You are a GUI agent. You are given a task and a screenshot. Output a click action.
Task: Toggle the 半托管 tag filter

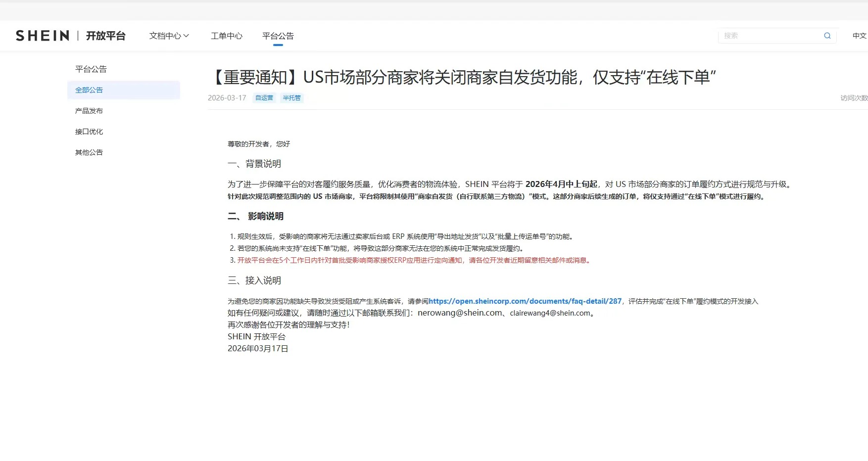(291, 97)
